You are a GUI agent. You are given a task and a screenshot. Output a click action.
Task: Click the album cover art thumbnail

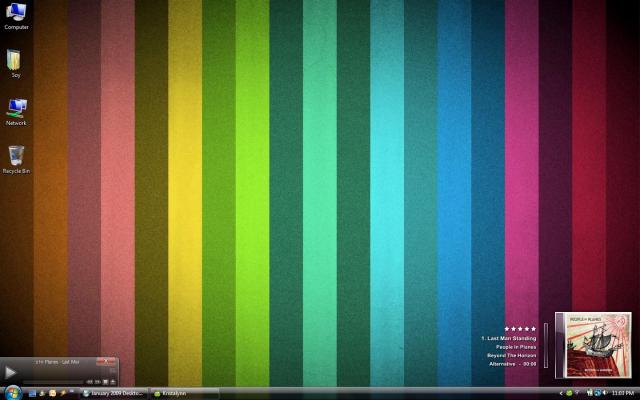coord(593,341)
